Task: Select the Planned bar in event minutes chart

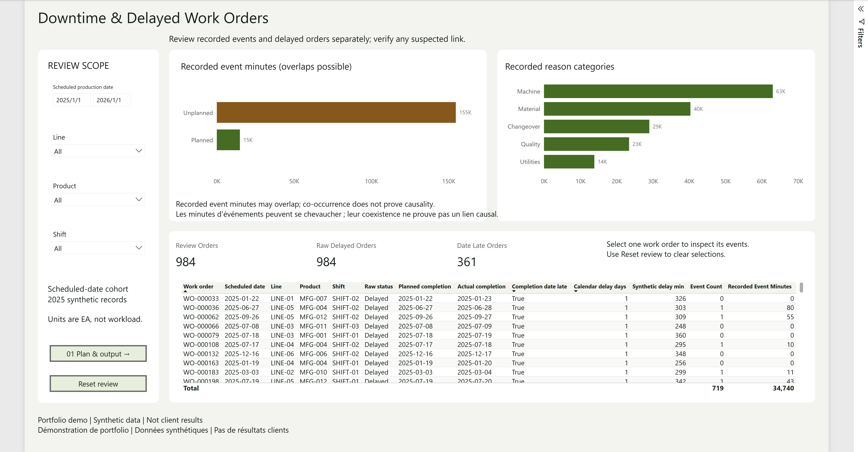Action: [228, 140]
